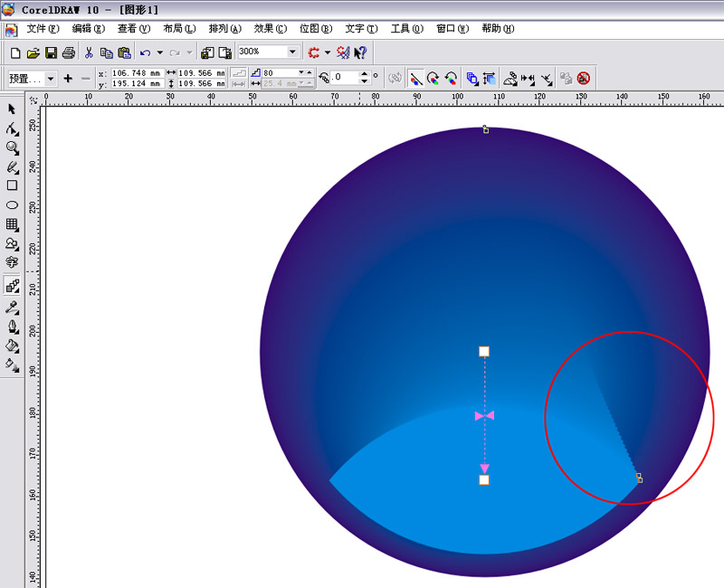Open path properties for blend
This screenshot has height=588, width=724.
(547, 79)
